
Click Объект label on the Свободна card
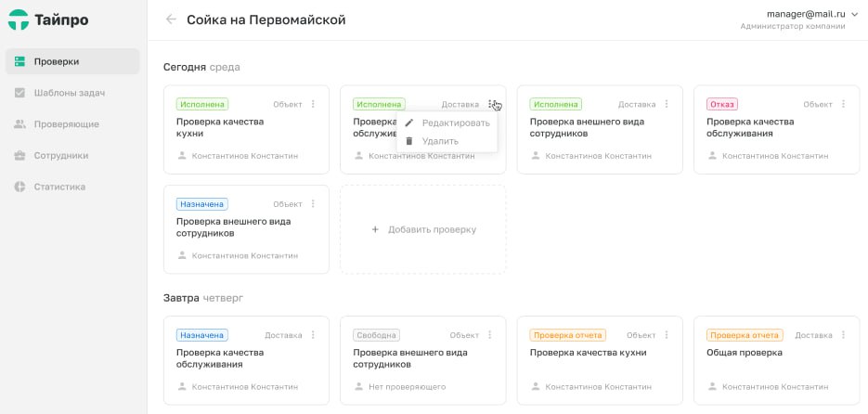pyautogui.click(x=464, y=335)
